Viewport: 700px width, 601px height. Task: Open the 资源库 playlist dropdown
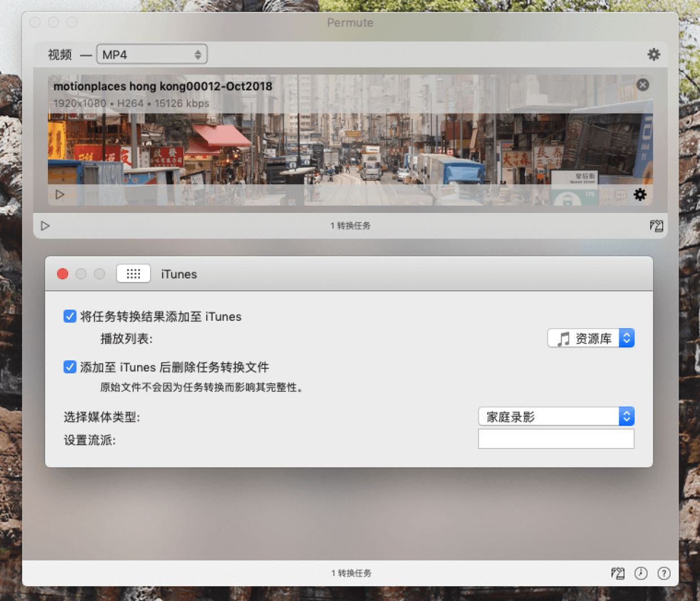pyautogui.click(x=591, y=338)
